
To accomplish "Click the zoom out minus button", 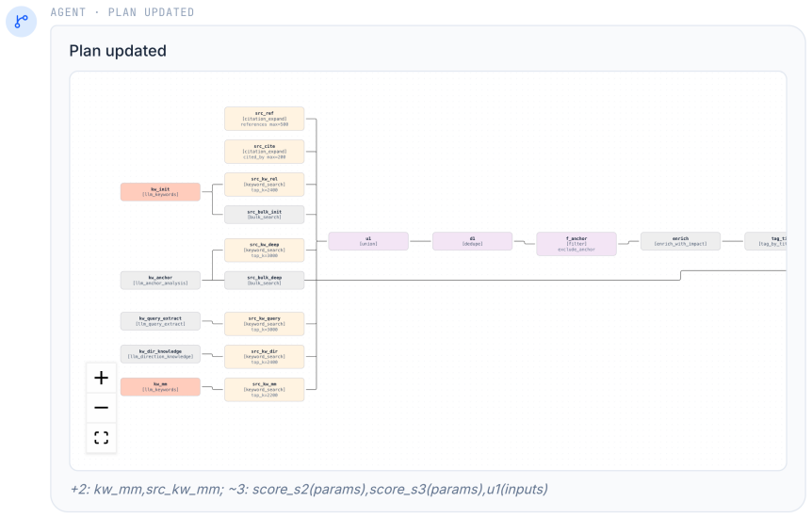I will click(x=101, y=408).
